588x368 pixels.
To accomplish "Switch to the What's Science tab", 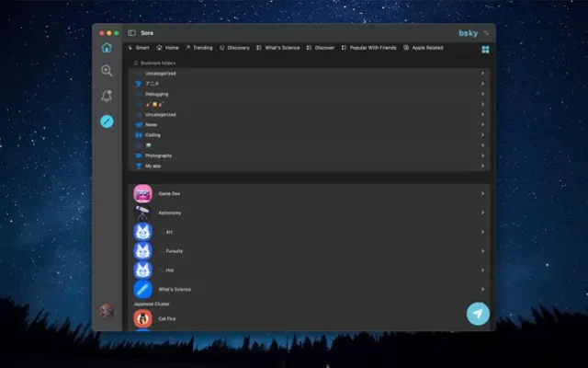I will tap(277, 48).
